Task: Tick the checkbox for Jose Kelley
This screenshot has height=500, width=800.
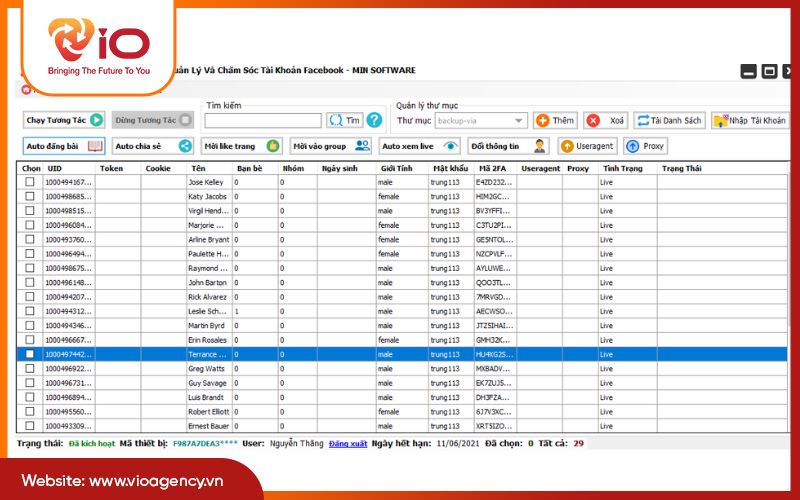Action: pyautogui.click(x=30, y=183)
